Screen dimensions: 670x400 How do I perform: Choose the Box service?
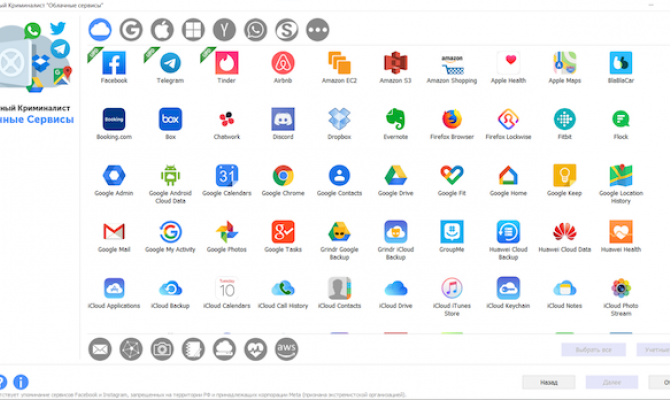tap(170, 119)
